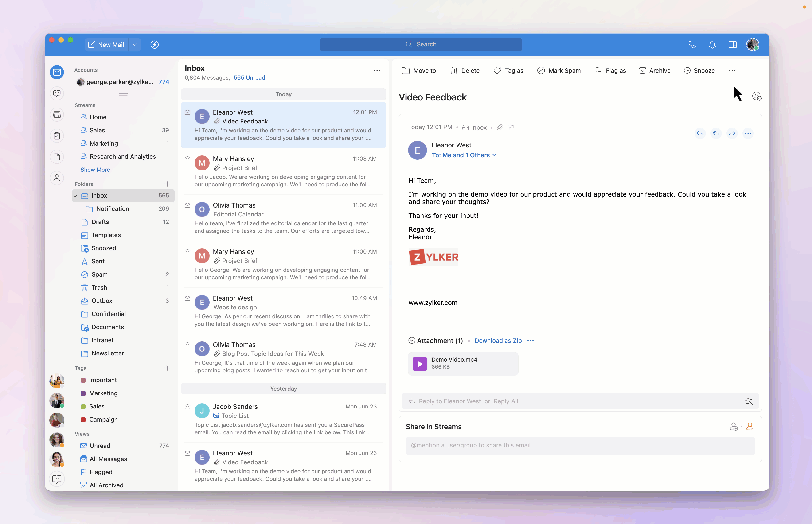The height and width of the screenshot is (524, 812).
Task: Collapse the Inbox folder tree
Action: [75, 196]
